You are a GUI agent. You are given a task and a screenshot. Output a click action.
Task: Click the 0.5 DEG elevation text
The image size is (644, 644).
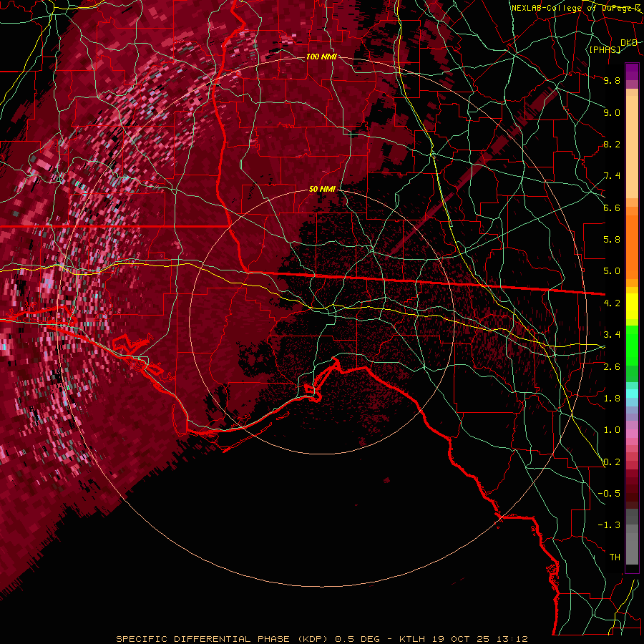356,639
